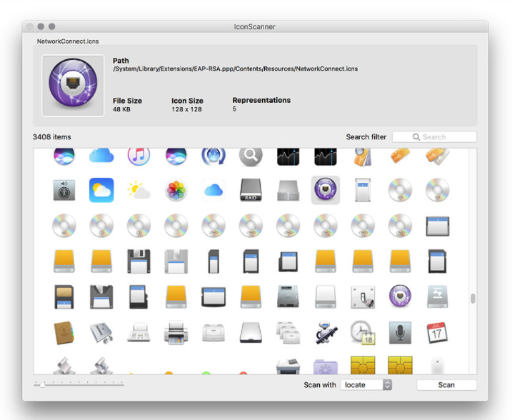The height and width of the screenshot is (420, 512).
Task: Select the Photos pinwheel icon
Action: (176, 190)
